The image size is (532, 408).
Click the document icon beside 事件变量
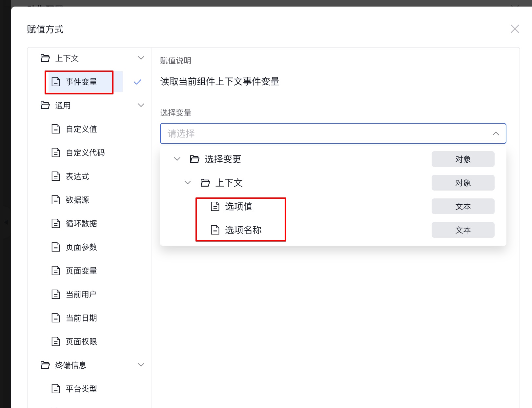pyautogui.click(x=56, y=82)
